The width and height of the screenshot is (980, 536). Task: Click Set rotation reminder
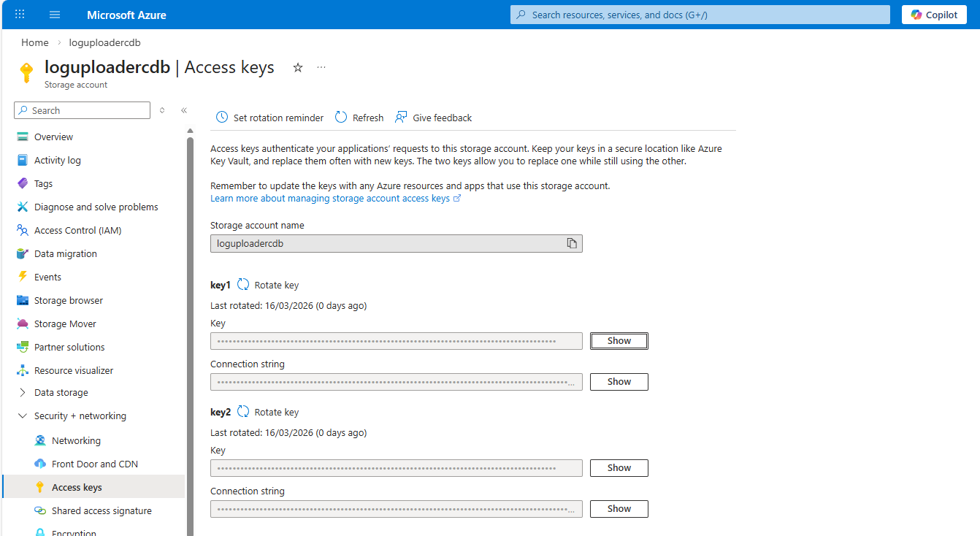[269, 118]
